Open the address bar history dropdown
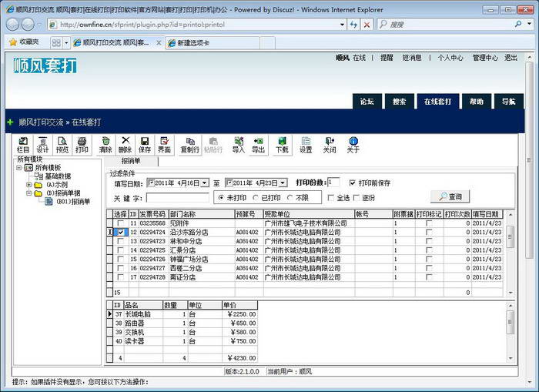This screenshot has height=392, width=539. pos(342,25)
